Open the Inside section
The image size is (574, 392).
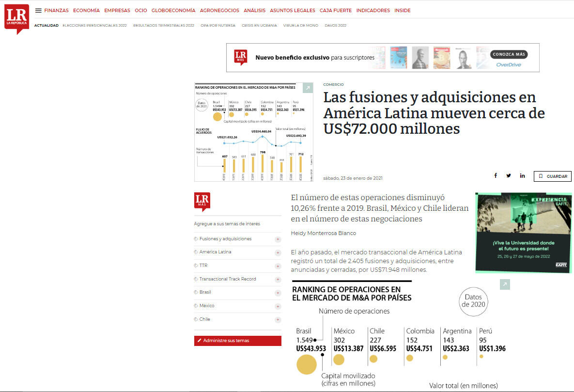403,11
